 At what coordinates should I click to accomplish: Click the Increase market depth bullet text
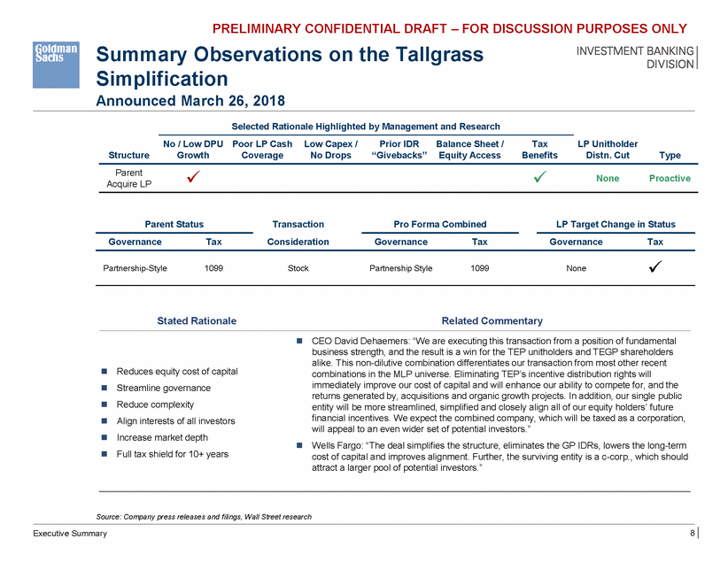click(x=162, y=437)
